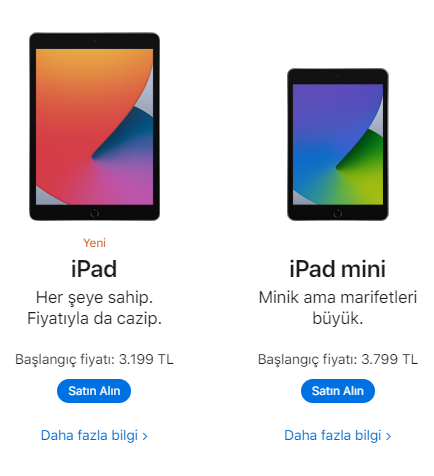434x476 pixels.
Task: Open the iPad mini's purple-green wallpaper screen image
Action: [338, 144]
